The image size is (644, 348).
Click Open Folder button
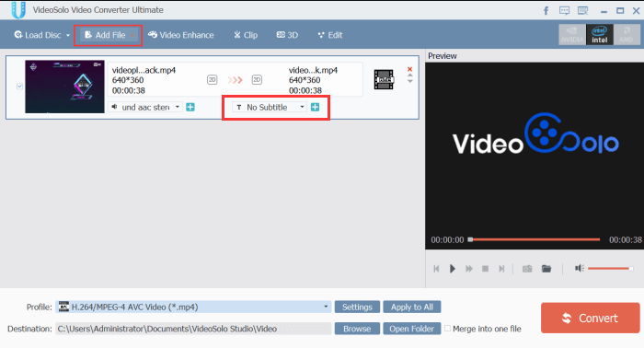[x=411, y=329]
